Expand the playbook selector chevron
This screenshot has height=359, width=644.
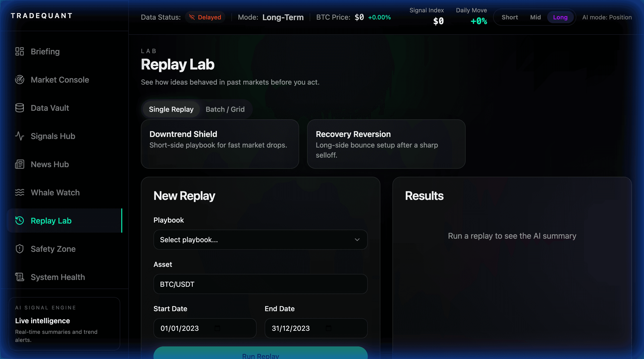[x=357, y=240]
